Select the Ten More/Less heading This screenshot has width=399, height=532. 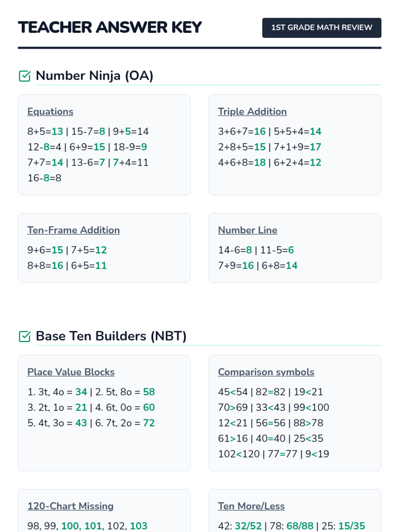[x=251, y=506]
